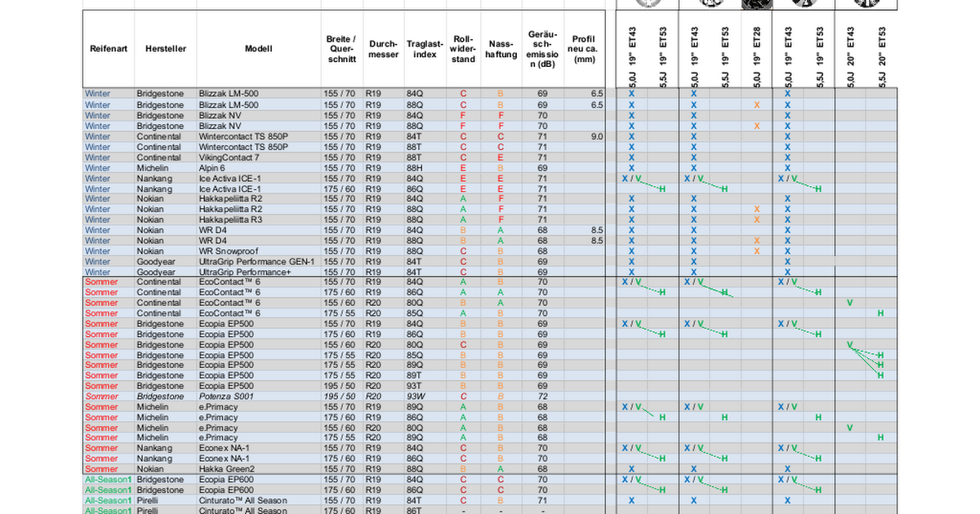This screenshot has width=980, height=514.
Task: Select Continental in the VikingContact 7 row
Action: (158, 157)
